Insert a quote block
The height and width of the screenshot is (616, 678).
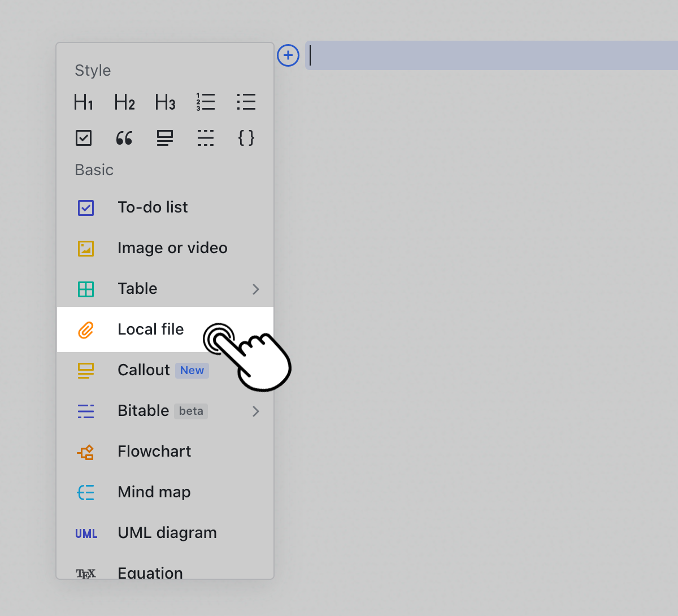click(x=124, y=138)
